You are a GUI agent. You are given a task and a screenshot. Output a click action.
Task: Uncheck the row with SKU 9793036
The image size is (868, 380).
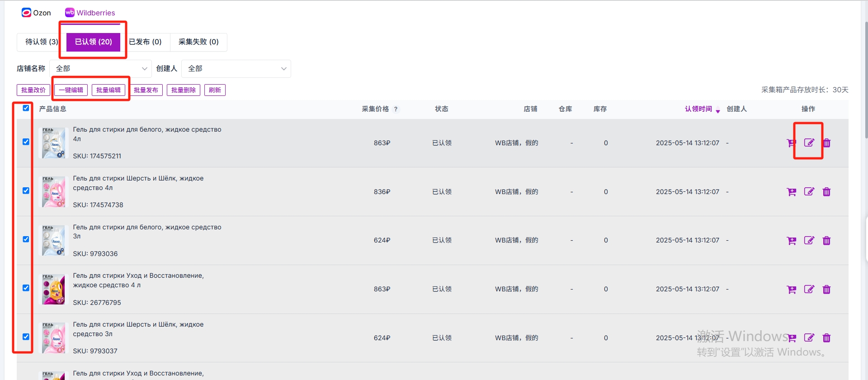[26, 239]
